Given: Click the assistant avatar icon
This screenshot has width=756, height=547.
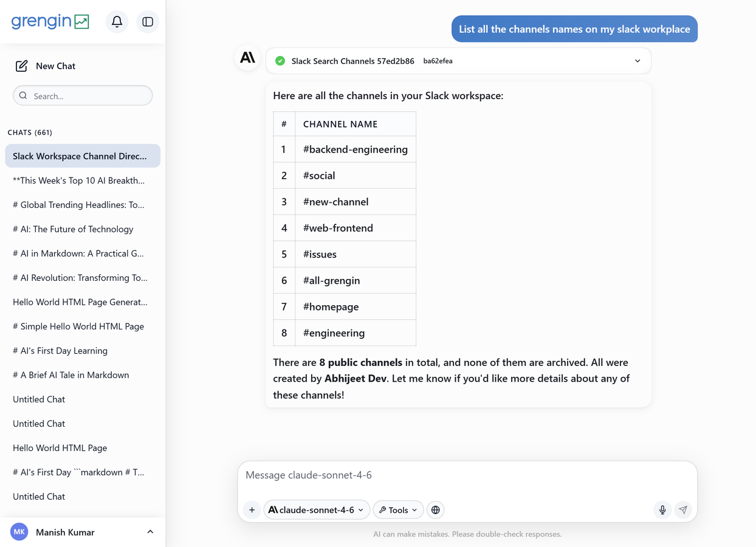Looking at the screenshot, I should [x=247, y=58].
